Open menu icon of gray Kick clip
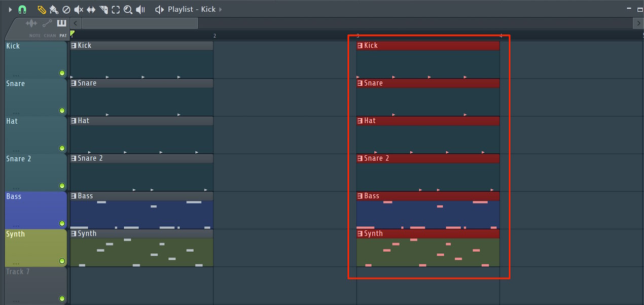Viewport: 644px width, 305px height. (74, 45)
